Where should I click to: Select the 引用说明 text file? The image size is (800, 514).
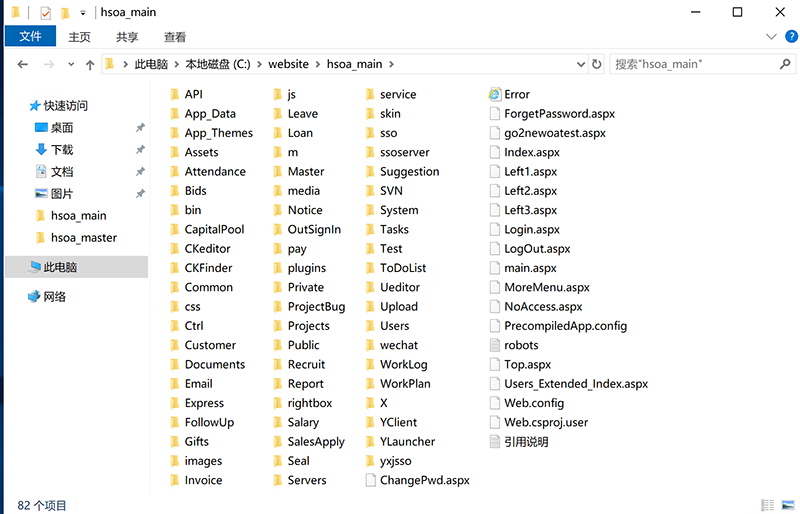(x=519, y=442)
